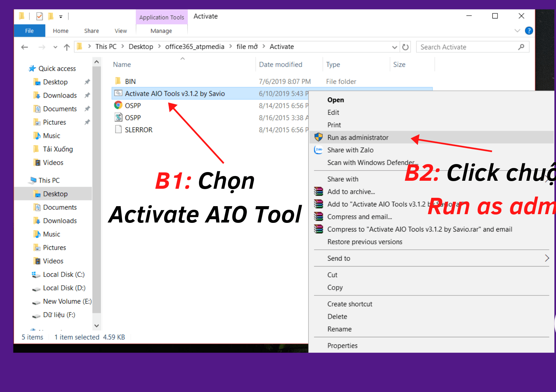Choose Print in context menu
Viewport: 556px width, 392px height.
point(334,125)
